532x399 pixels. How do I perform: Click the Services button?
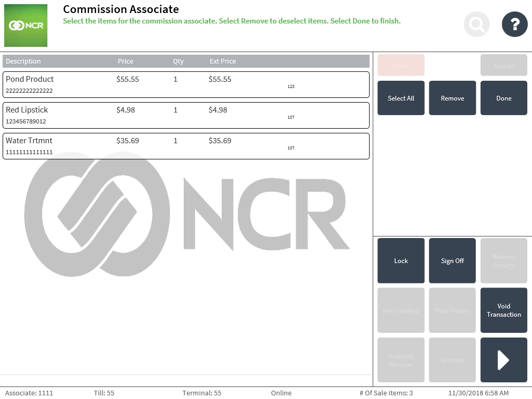click(x=452, y=359)
